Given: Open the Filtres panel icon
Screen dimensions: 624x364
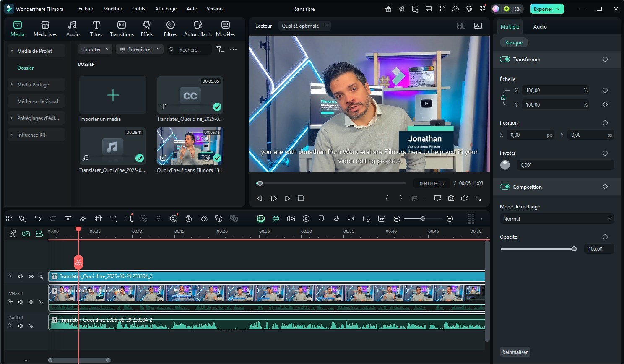Looking at the screenshot, I should (170, 25).
